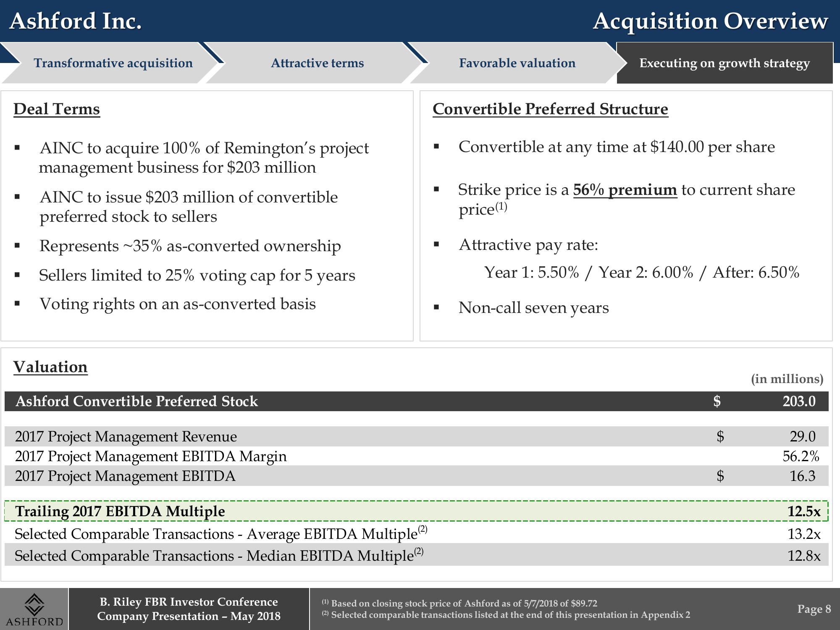Click the Voting rights as-converted basis bullet

[177, 304]
